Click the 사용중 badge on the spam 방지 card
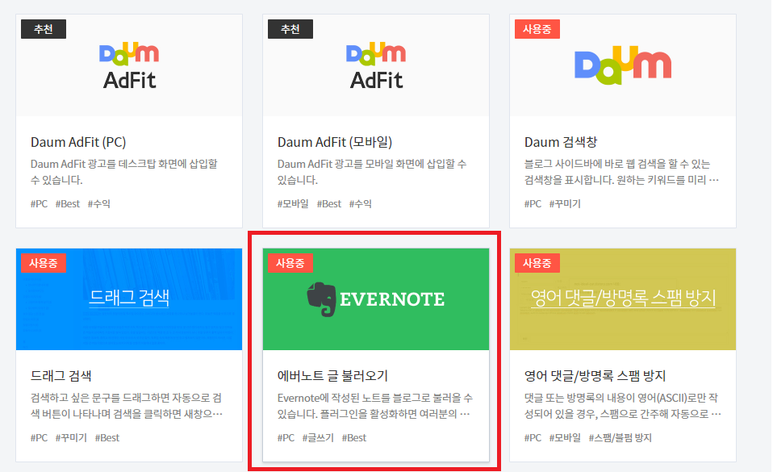This screenshot has width=773, height=472. click(x=537, y=263)
